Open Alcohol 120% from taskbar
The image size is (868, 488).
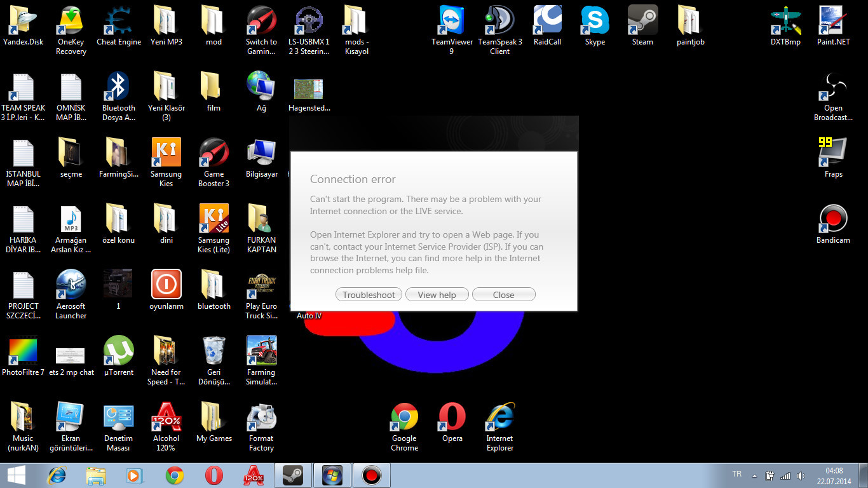[254, 475]
